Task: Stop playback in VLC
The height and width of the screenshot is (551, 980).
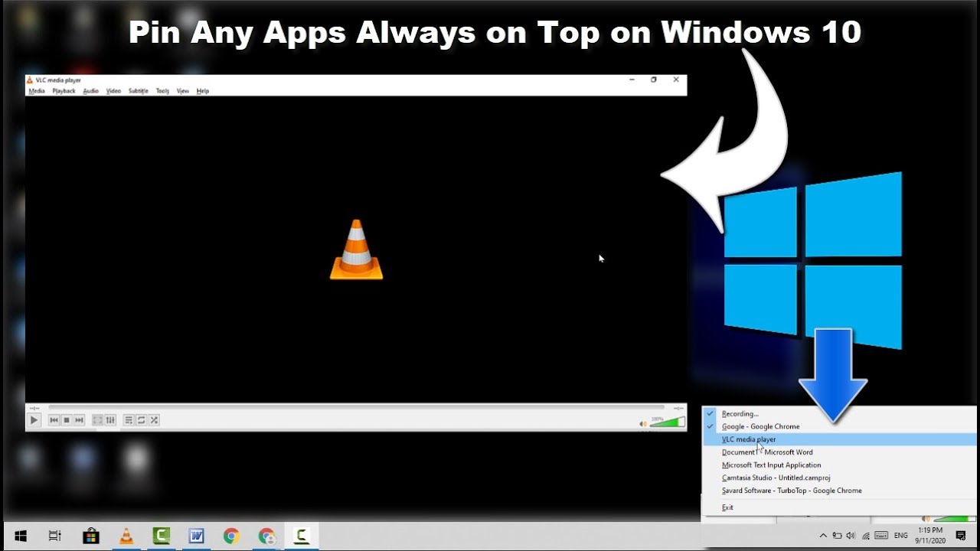Action: 67,420
